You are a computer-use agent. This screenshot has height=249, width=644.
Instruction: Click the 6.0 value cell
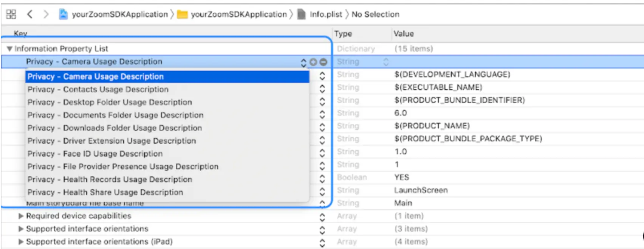401,113
